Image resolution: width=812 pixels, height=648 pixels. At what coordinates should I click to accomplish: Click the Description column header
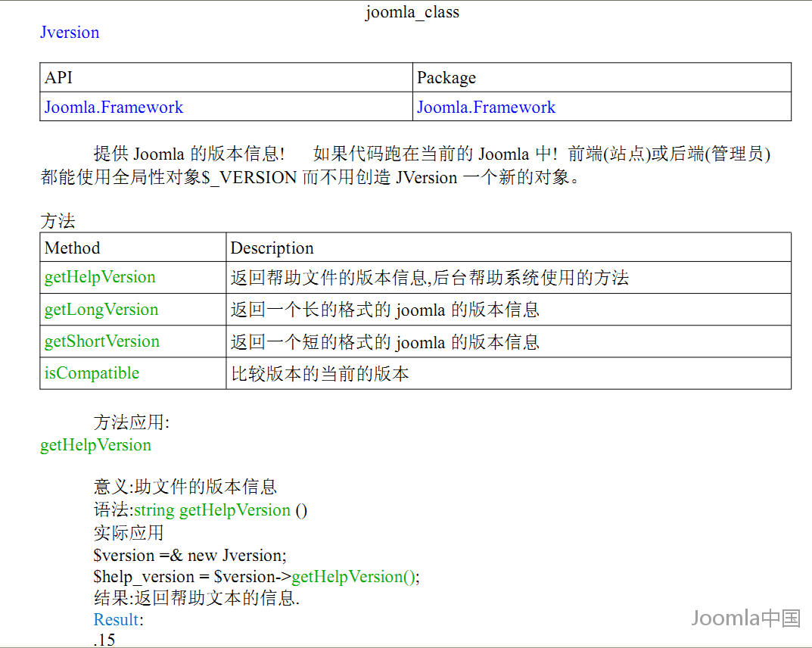[x=509, y=248]
